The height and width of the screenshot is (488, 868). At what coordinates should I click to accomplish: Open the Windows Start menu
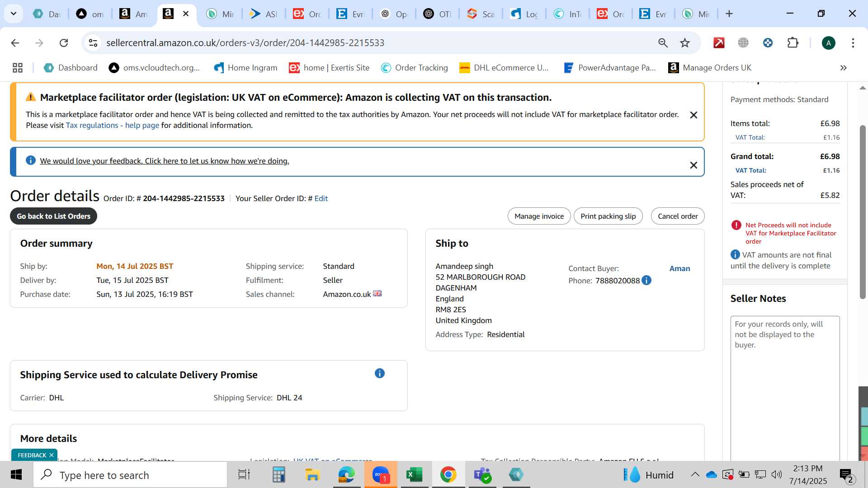pos(16,475)
